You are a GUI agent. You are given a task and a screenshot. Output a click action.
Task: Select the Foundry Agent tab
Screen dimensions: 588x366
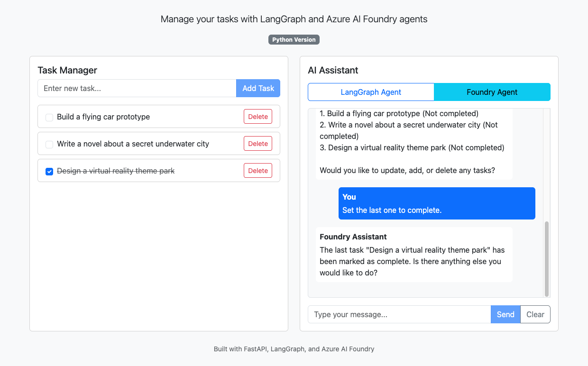492,91
